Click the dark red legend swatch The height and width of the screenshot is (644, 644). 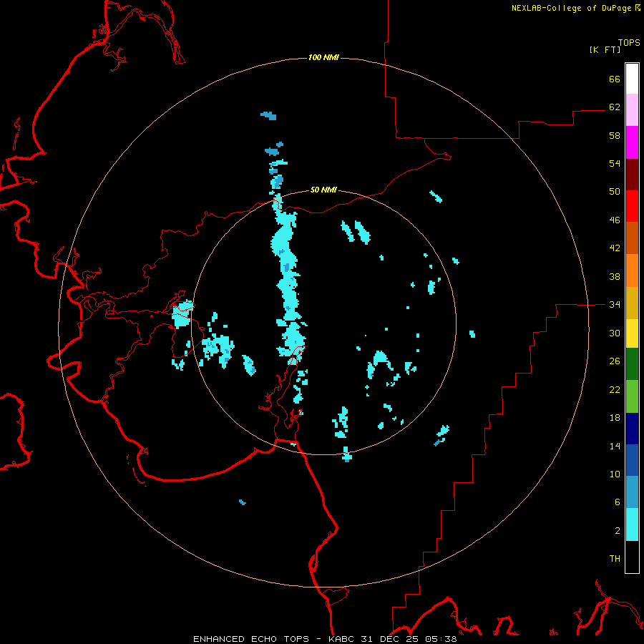click(x=632, y=175)
